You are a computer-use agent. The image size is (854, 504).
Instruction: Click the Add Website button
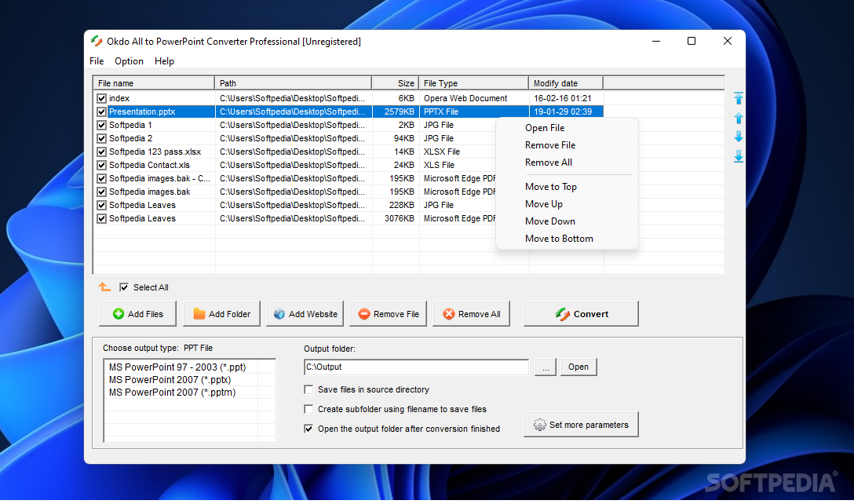[305, 314]
